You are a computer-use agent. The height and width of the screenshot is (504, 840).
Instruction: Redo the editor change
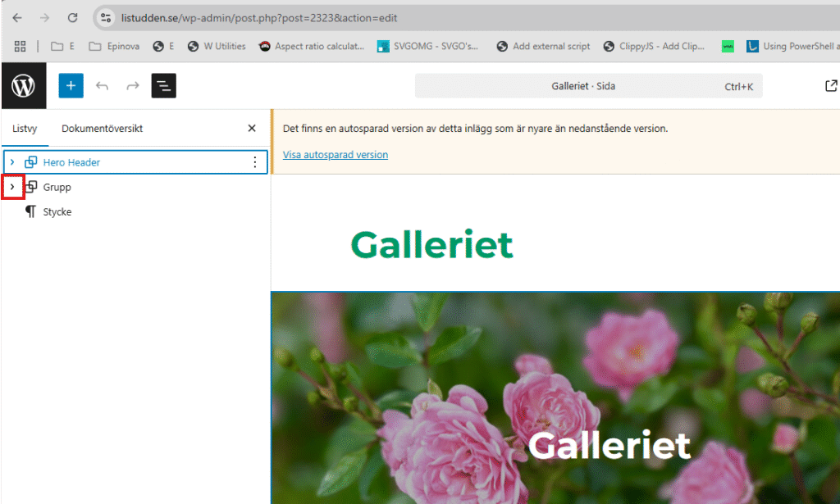pyautogui.click(x=132, y=85)
